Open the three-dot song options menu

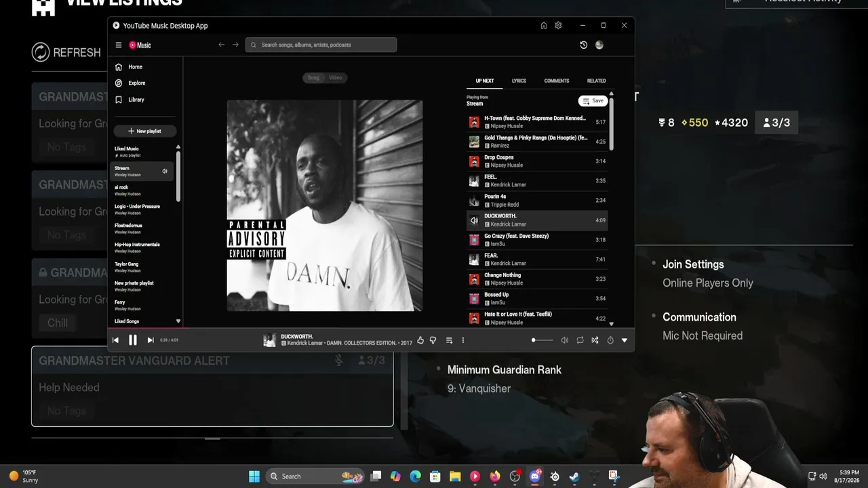(x=463, y=340)
